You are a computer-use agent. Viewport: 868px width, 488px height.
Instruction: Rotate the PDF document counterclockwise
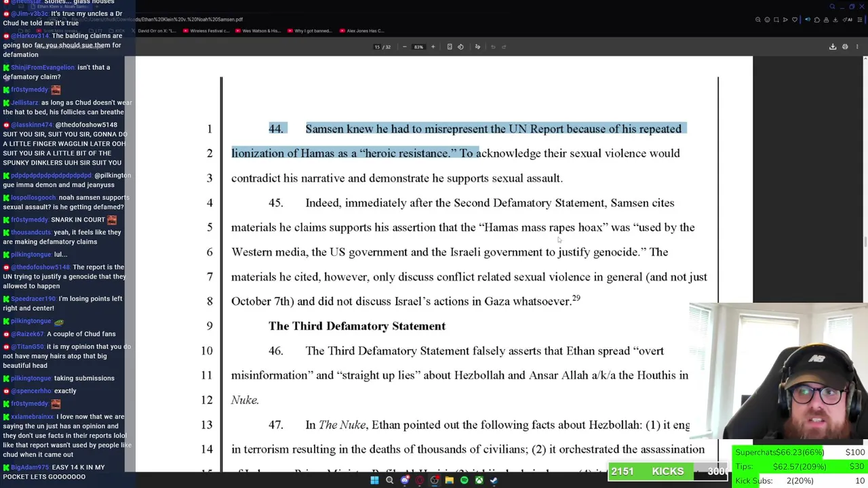point(460,47)
